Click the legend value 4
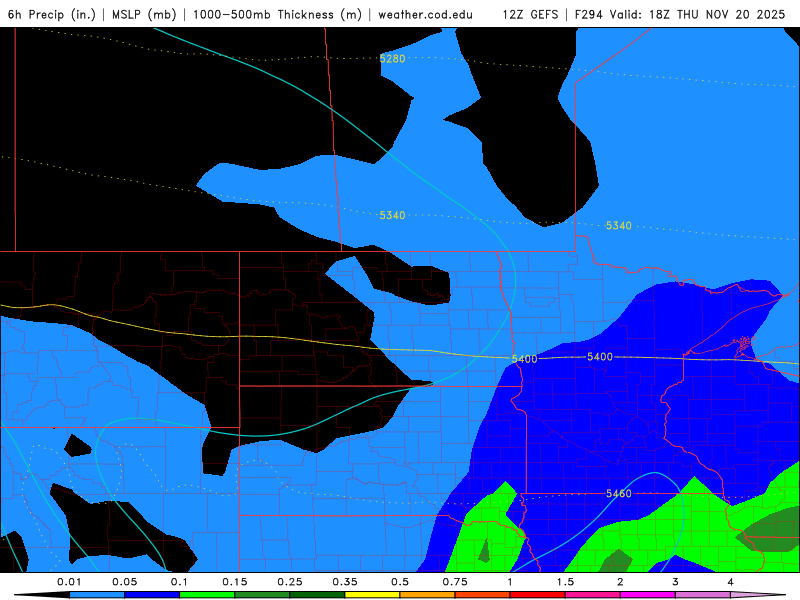Image resolution: width=800 pixels, height=600 pixels. (730, 582)
